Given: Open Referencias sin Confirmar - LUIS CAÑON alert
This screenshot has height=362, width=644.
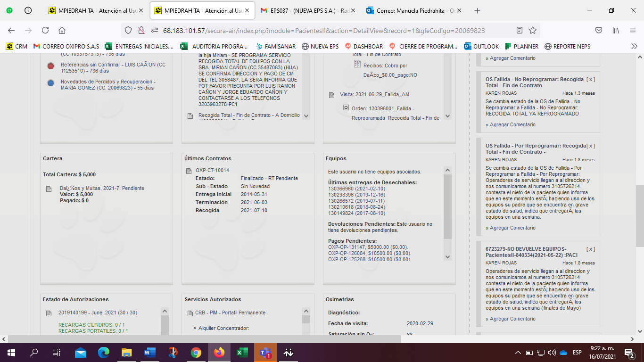Looking at the screenshot, I should pos(113,67).
